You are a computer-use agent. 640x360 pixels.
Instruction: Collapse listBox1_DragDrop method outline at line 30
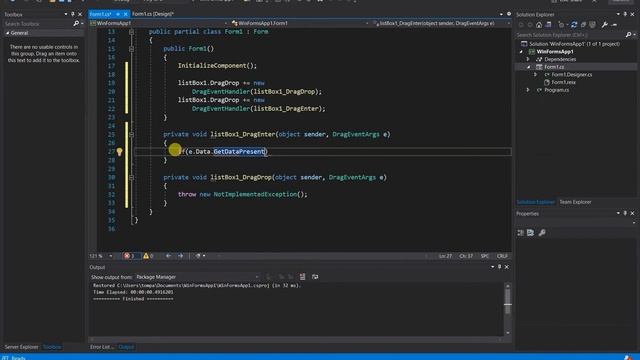click(x=131, y=178)
